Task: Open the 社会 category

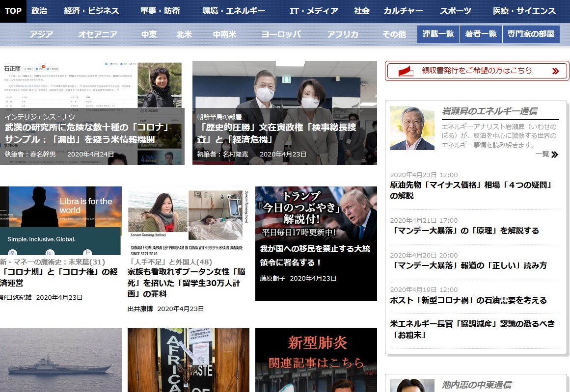Action: pyautogui.click(x=362, y=11)
